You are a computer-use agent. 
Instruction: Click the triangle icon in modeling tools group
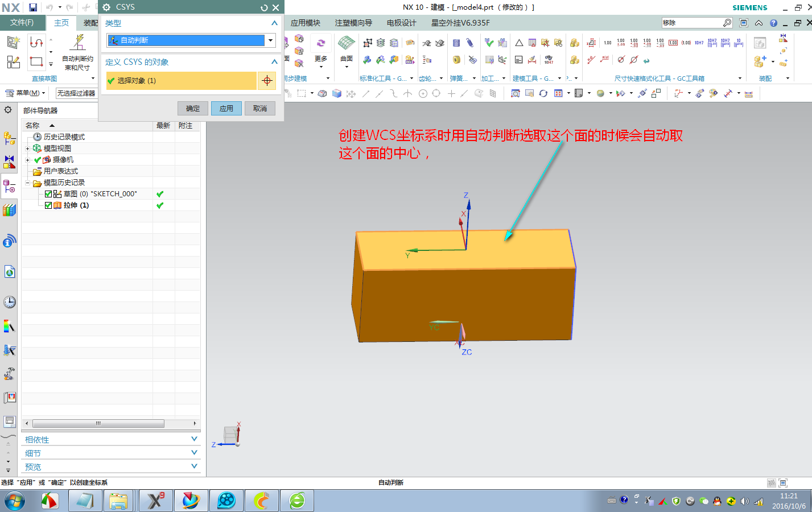519,43
